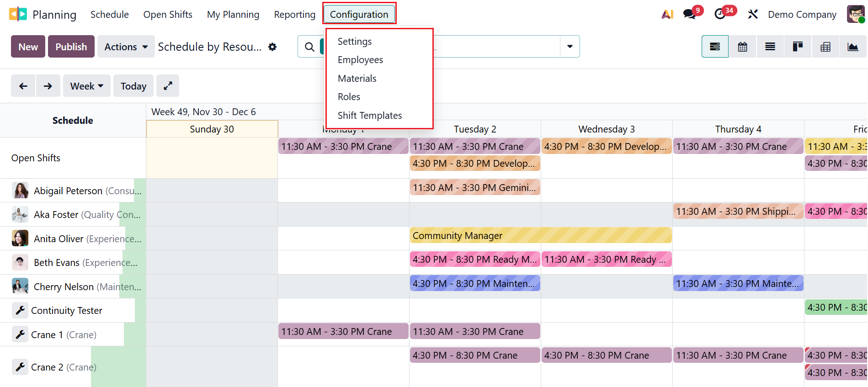Expand the Actions dropdown
Viewport: 868px width, 387px height.
click(x=126, y=47)
